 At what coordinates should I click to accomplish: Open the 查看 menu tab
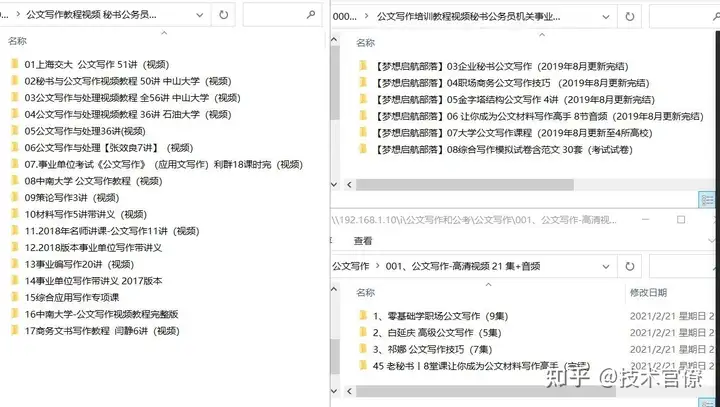tap(363, 241)
